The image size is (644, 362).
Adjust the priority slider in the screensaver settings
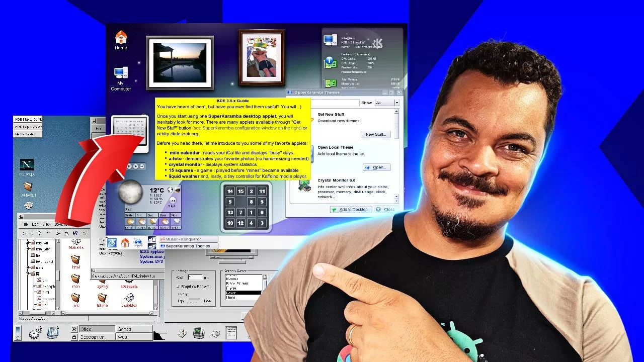tap(195, 301)
